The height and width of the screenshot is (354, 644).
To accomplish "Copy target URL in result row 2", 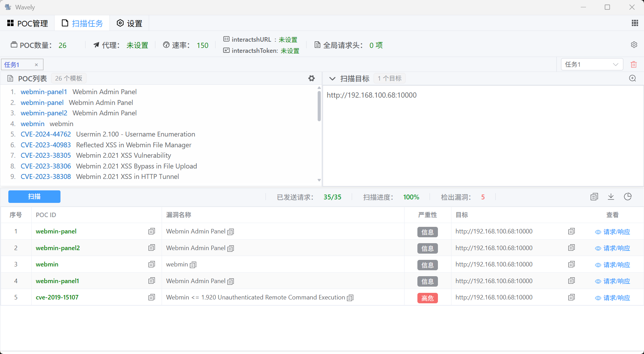I will pyautogui.click(x=571, y=248).
